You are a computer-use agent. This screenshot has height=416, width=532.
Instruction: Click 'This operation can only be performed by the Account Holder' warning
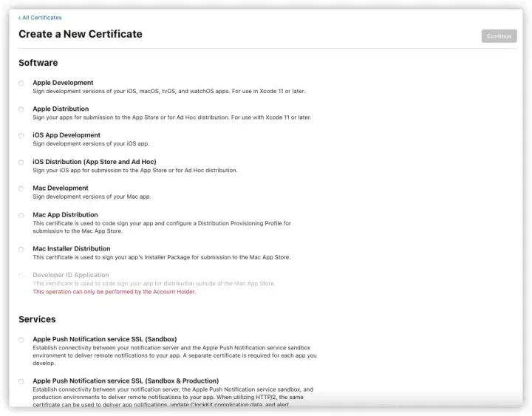114,291
